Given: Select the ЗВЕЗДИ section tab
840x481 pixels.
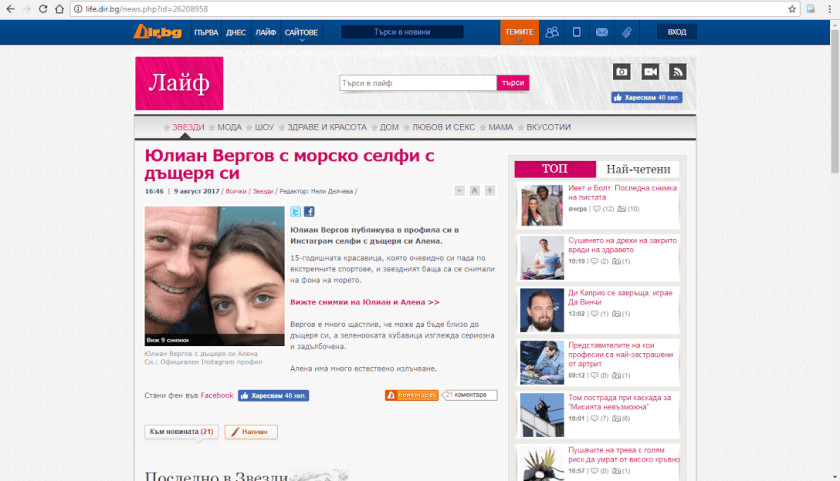Looking at the screenshot, I should pyautogui.click(x=188, y=127).
